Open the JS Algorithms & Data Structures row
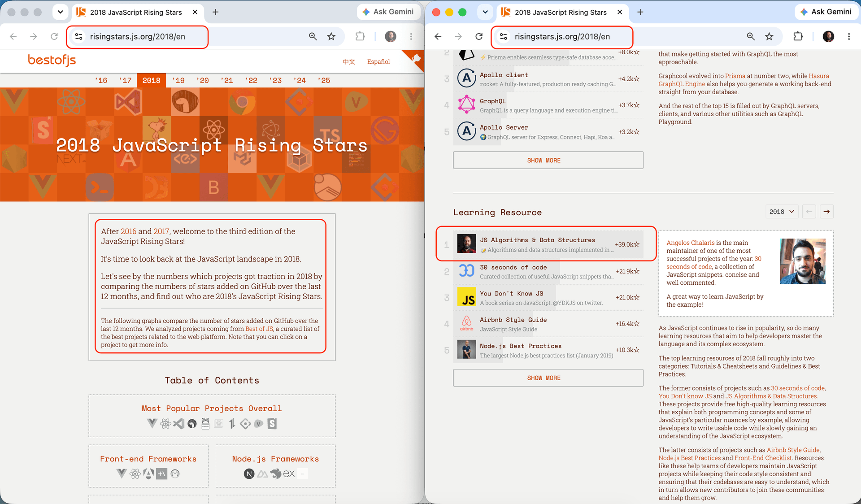The width and height of the screenshot is (861, 504). 548,244
